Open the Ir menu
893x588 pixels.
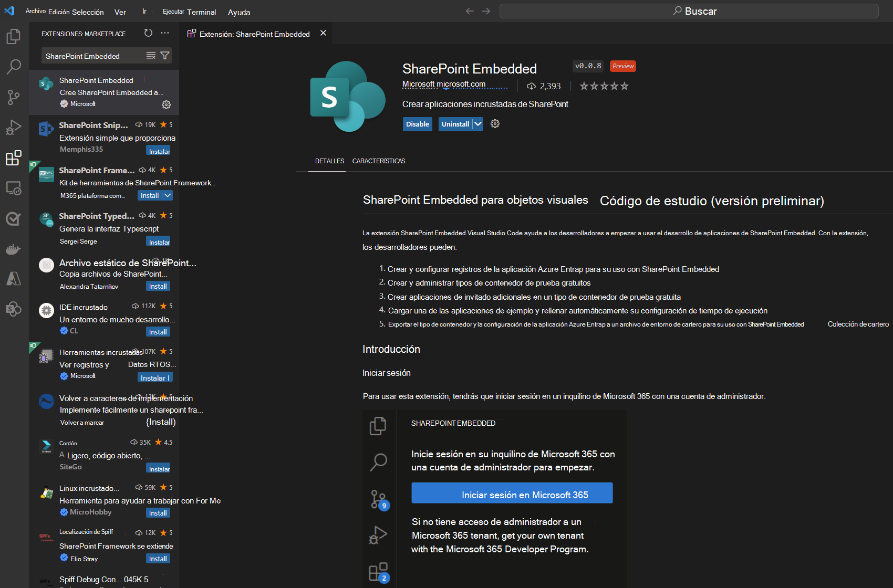click(144, 11)
